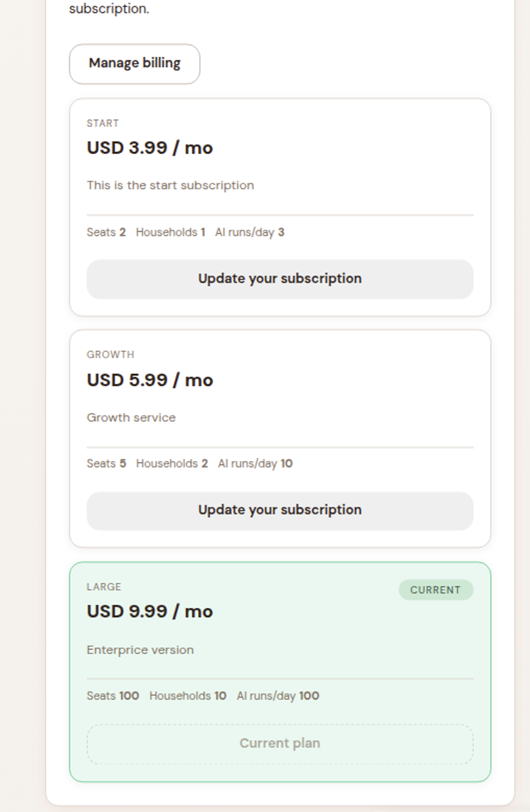Update subscription to the Growth plan
Image resolution: width=530 pixels, height=812 pixels.
280,510
